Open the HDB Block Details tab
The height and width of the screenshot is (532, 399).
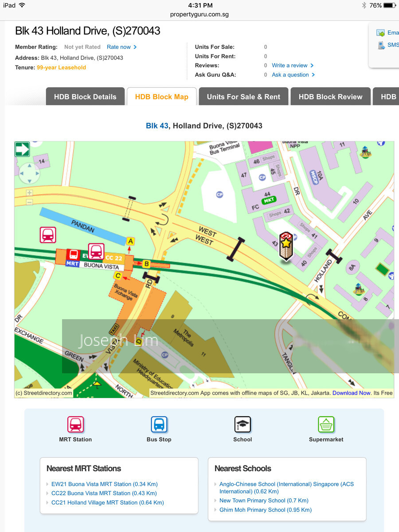point(85,97)
